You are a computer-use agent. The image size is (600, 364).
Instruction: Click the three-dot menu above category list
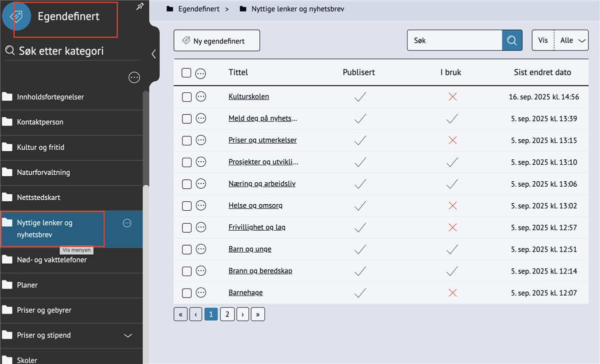point(134,77)
